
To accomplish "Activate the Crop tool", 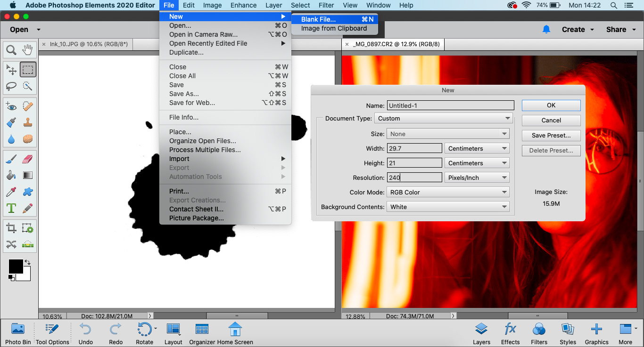I will pyautogui.click(x=11, y=228).
